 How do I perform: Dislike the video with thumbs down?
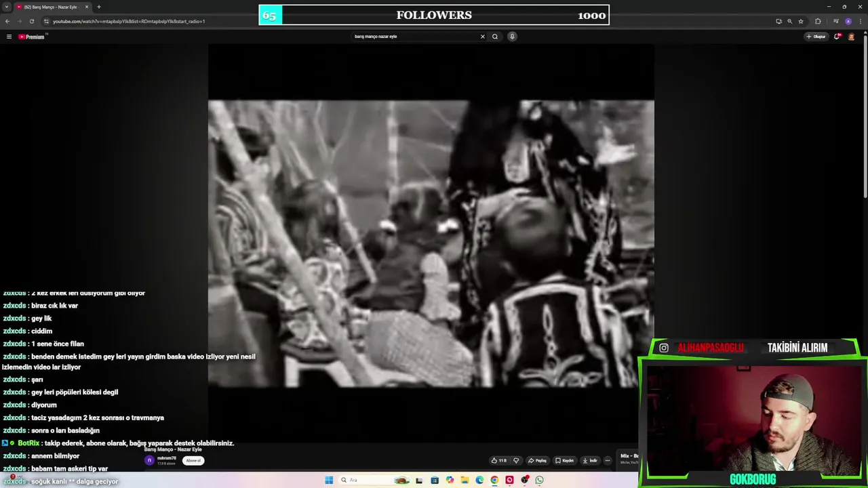(516, 460)
